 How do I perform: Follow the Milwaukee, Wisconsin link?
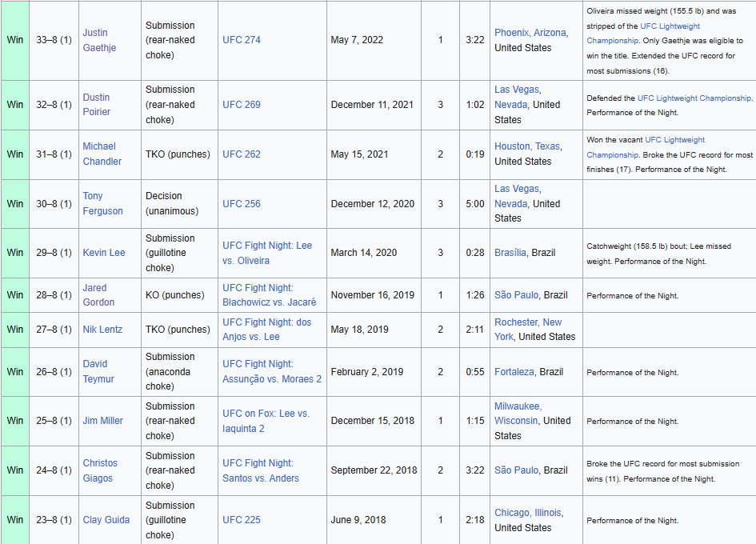point(518,414)
